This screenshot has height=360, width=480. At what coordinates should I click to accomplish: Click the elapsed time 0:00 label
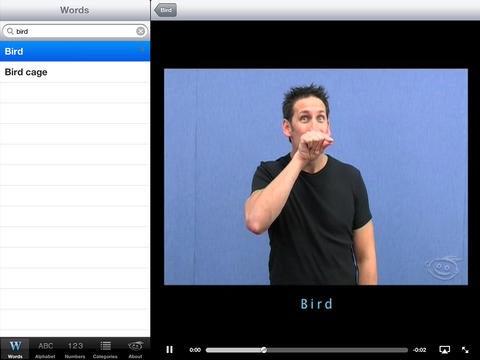point(195,350)
